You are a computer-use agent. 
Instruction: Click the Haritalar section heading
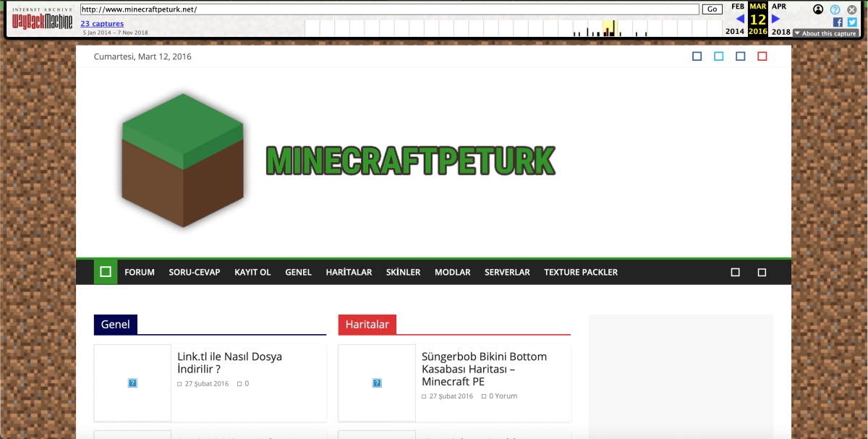click(x=367, y=325)
